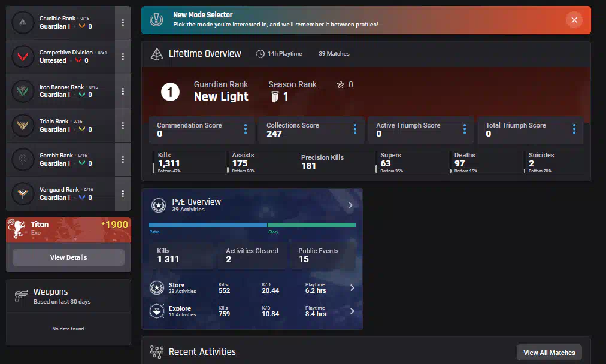The height and width of the screenshot is (364, 606).
Task: Click View Details button
Action: pos(68,257)
